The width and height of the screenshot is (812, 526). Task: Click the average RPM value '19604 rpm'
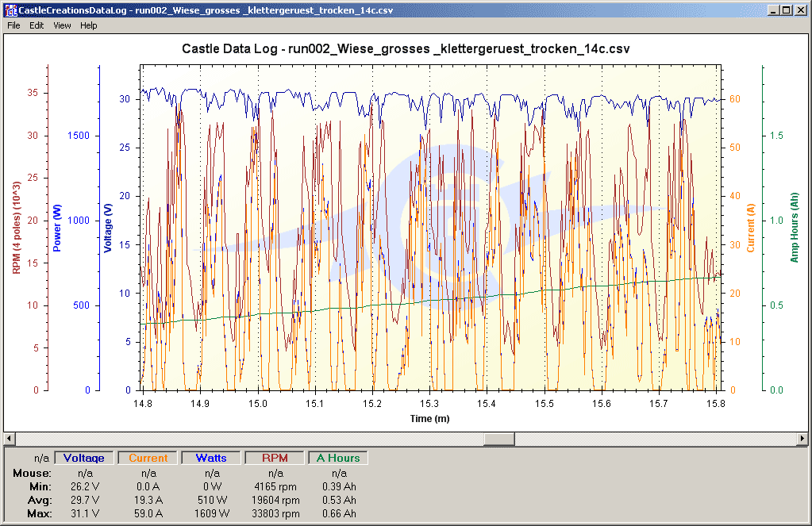pos(275,500)
